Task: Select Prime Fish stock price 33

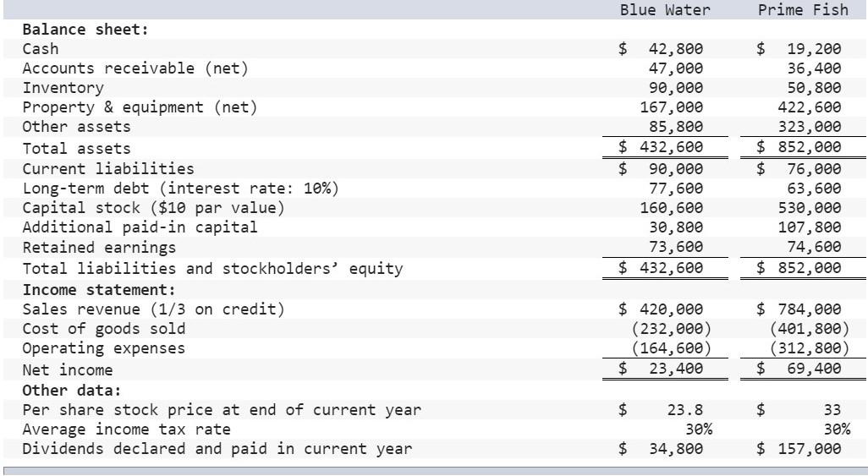Action: tap(832, 409)
